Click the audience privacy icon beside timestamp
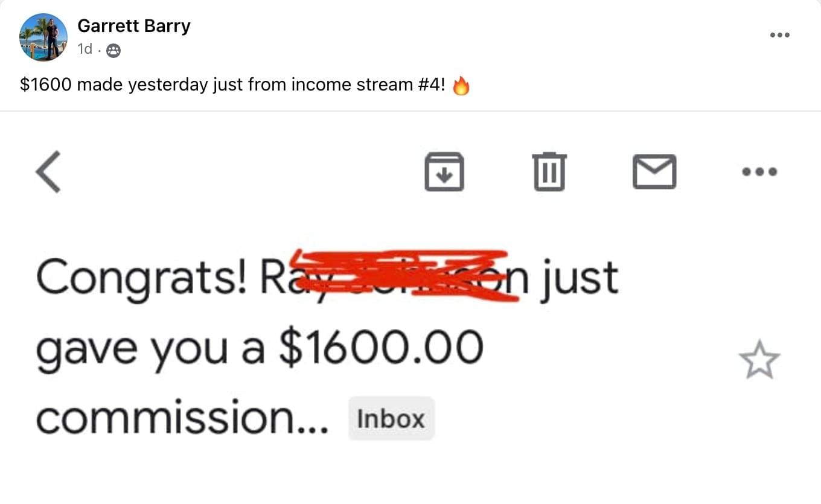 click(x=113, y=51)
